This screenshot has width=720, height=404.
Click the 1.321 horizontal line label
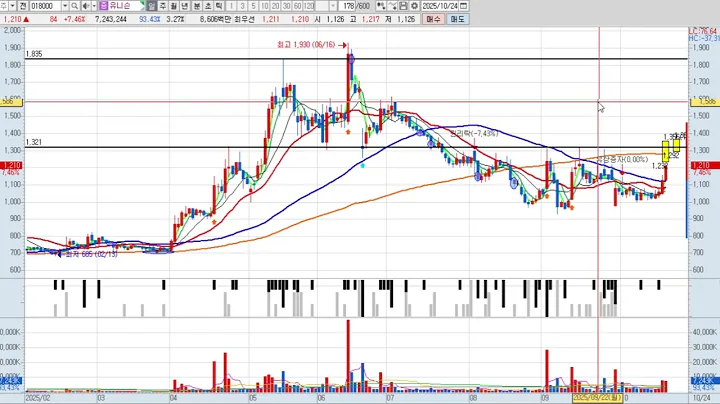tap(34, 142)
